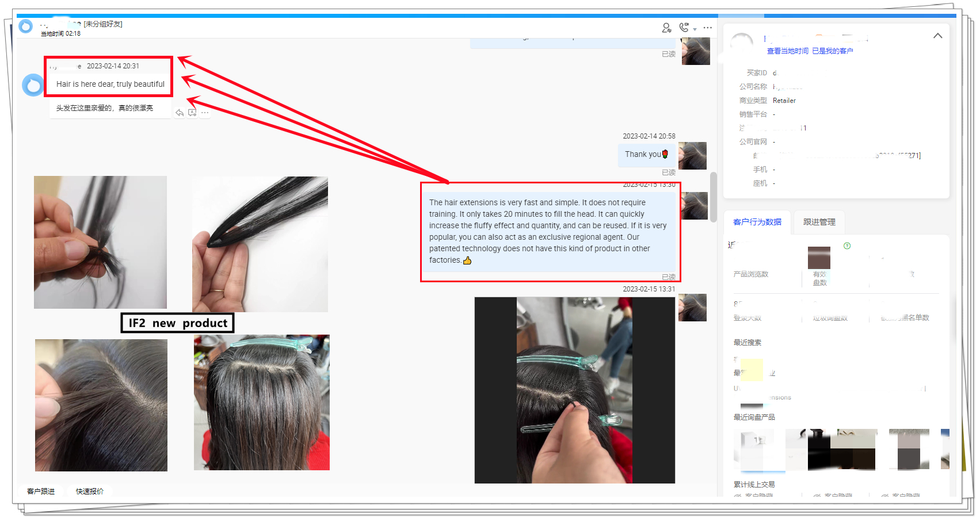Click the 客户跟进 button at bottom
Viewport: 980px width, 518px height.
coord(41,491)
